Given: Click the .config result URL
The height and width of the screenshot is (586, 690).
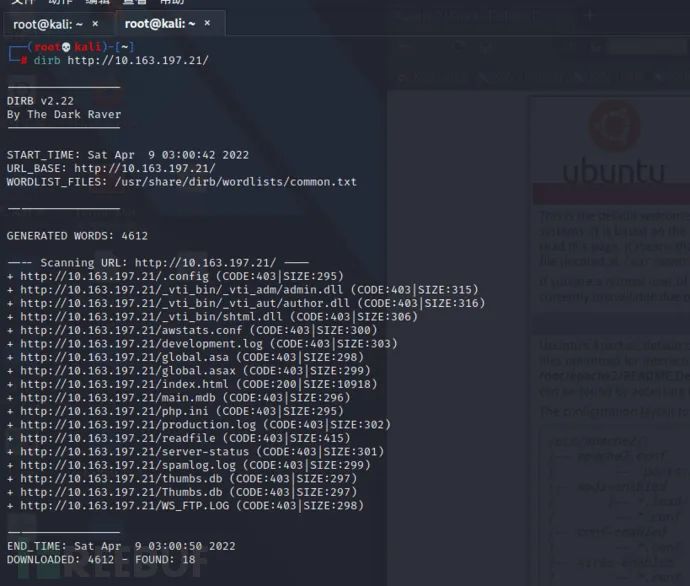Looking at the screenshot, I should [x=114, y=276].
